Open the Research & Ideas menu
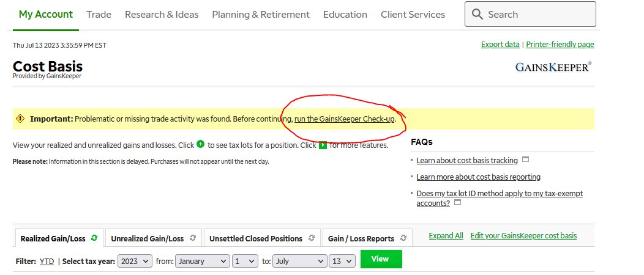The width and height of the screenshot is (644, 275). click(x=162, y=14)
